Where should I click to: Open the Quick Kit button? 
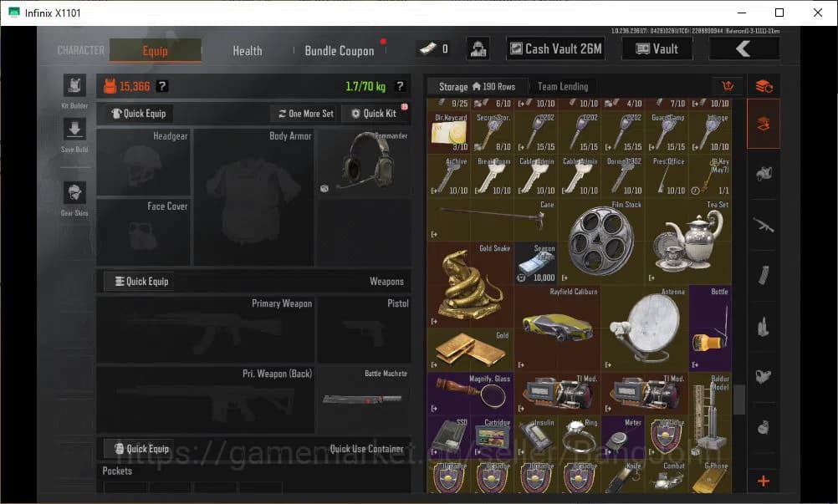tap(375, 114)
